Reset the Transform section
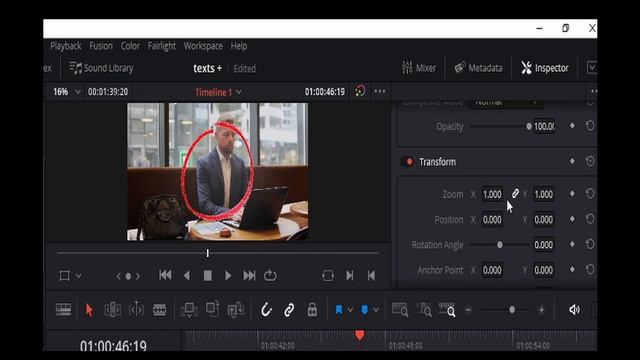This screenshot has width=640, height=360. pyautogui.click(x=590, y=161)
